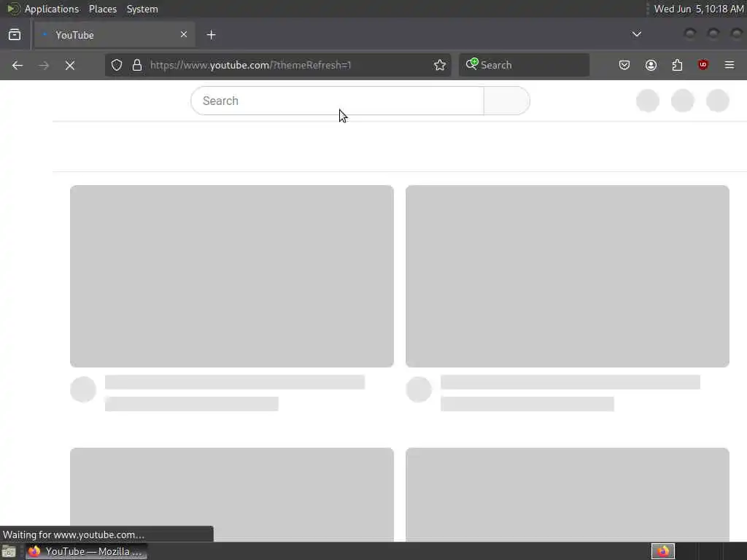Click Firefox workspace switcher icon in bottom panel
This screenshot has width=747, height=560.
pyautogui.click(x=663, y=551)
